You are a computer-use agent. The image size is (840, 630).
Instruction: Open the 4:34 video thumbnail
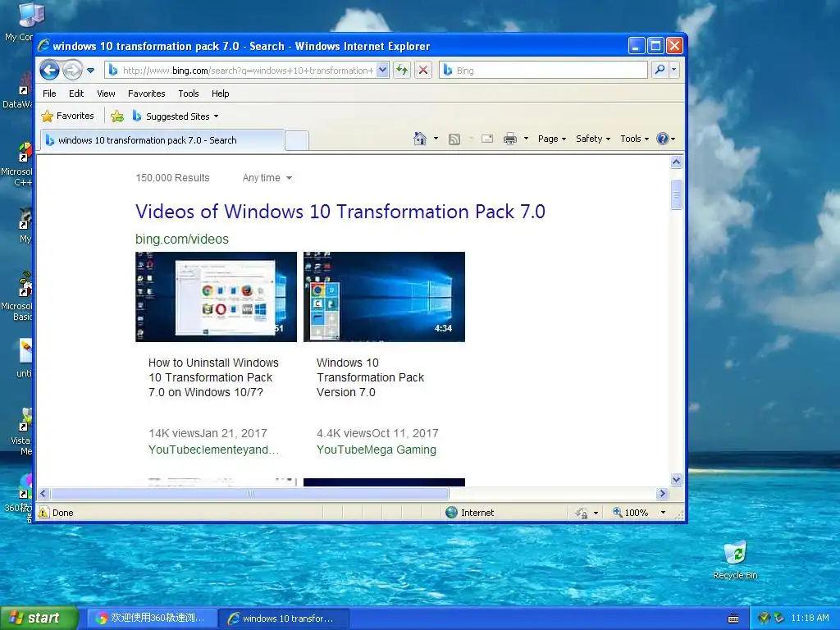pyautogui.click(x=384, y=297)
